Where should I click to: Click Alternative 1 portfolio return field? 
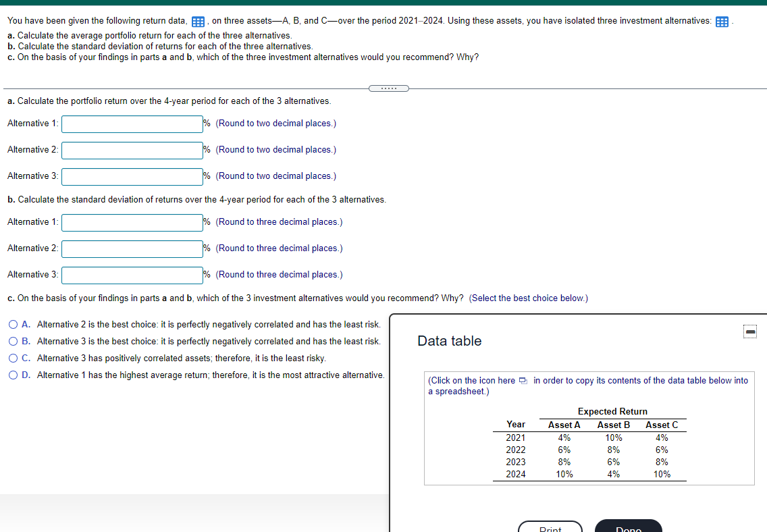(x=132, y=124)
